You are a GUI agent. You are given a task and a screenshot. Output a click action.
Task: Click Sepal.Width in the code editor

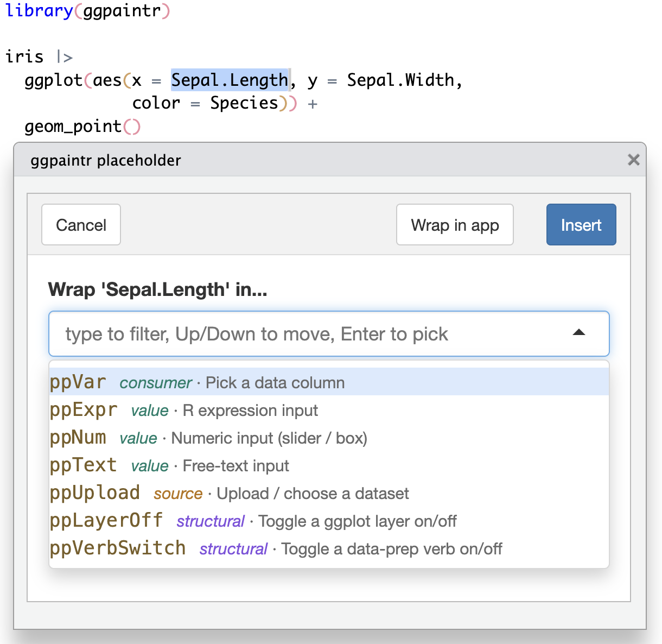(400, 80)
